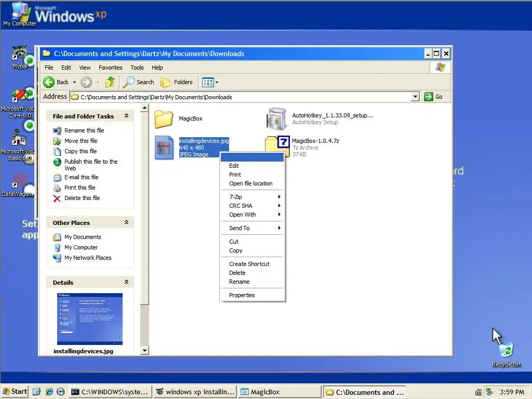Choose Create Shortcut in context menu
Image resolution: width=532 pixels, height=399 pixels.
pyautogui.click(x=252, y=264)
